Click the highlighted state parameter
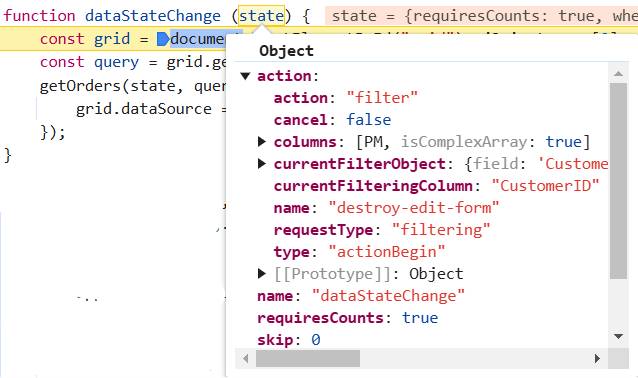 261,16
